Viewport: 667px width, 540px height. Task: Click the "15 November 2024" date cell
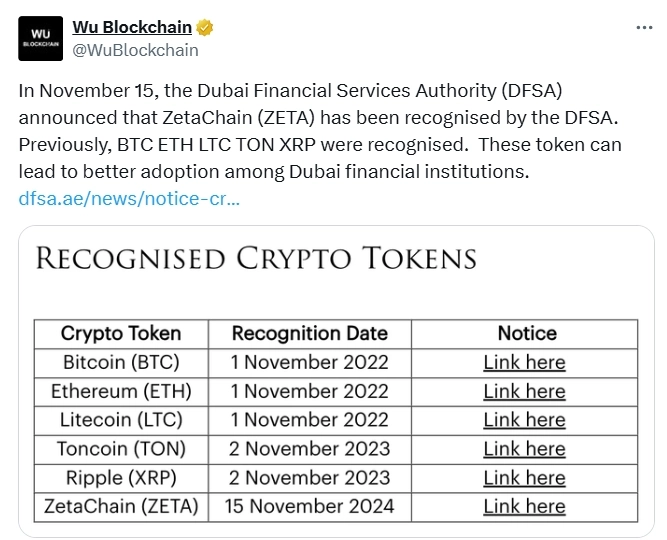coord(309,507)
